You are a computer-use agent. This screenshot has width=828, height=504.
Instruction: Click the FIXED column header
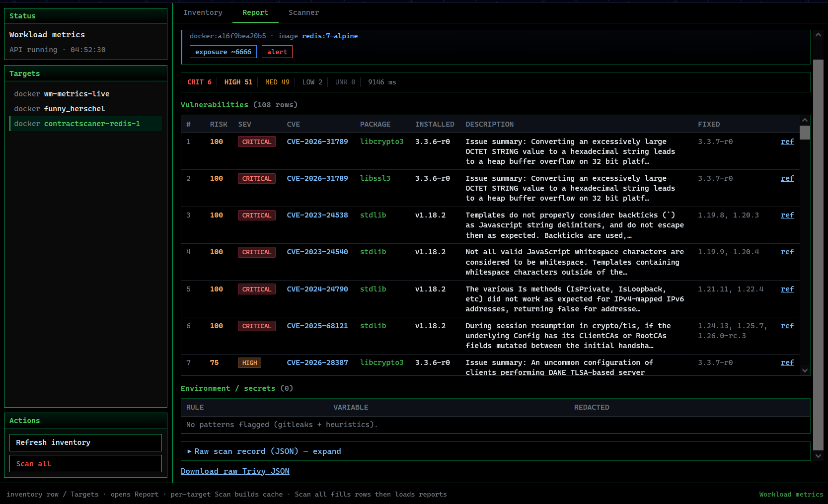click(x=709, y=124)
